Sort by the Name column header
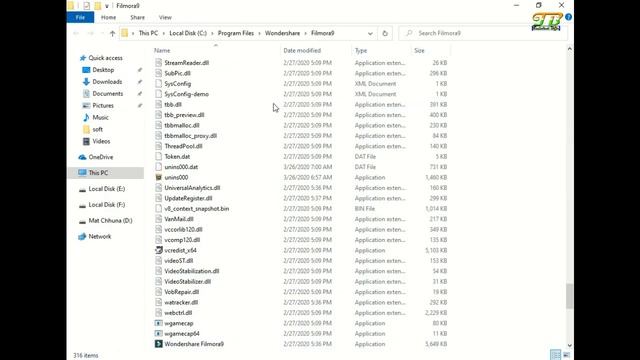The width and height of the screenshot is (640, 360). [162, 51]
